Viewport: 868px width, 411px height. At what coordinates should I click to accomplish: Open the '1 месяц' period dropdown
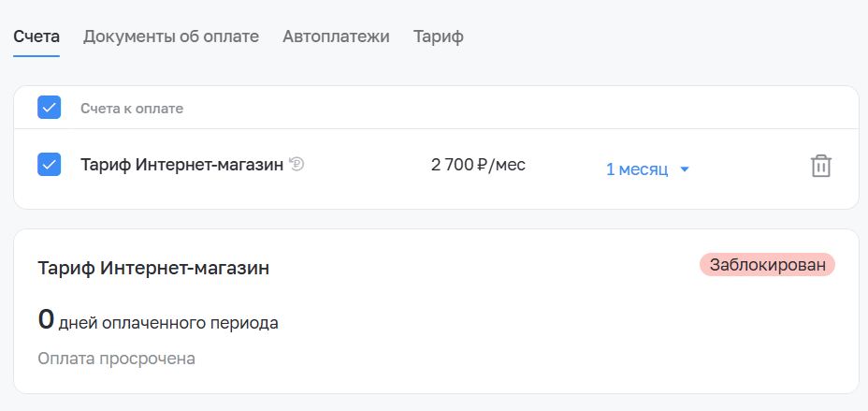(647, 169)
